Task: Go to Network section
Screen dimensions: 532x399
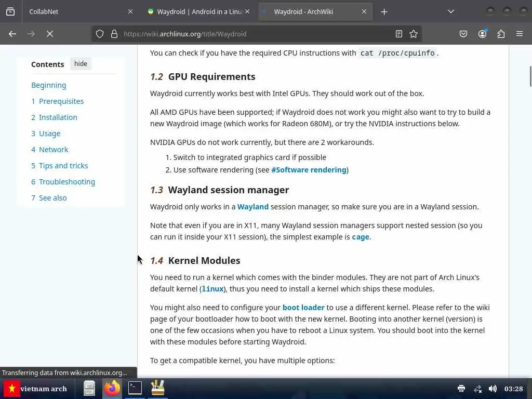Action: point(49,150)
